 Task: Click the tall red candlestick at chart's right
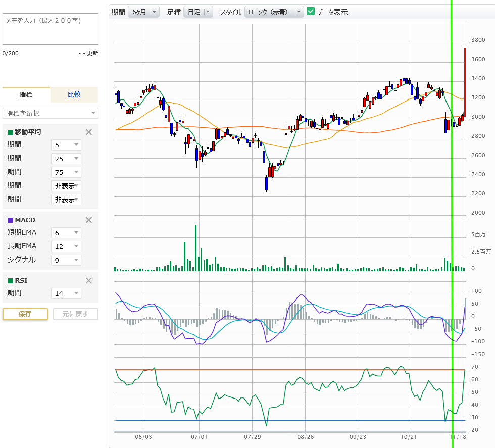[465, 81]
